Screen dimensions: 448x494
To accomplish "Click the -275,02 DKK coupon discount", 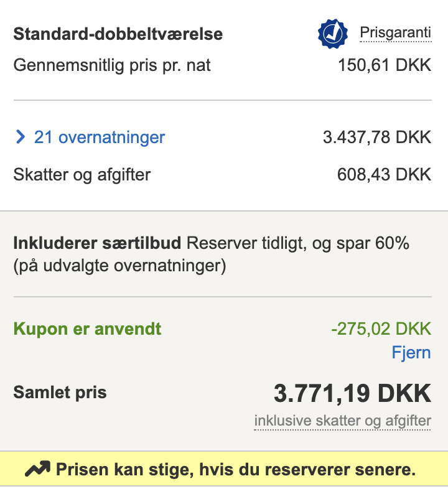I will (x=381, y=329).
